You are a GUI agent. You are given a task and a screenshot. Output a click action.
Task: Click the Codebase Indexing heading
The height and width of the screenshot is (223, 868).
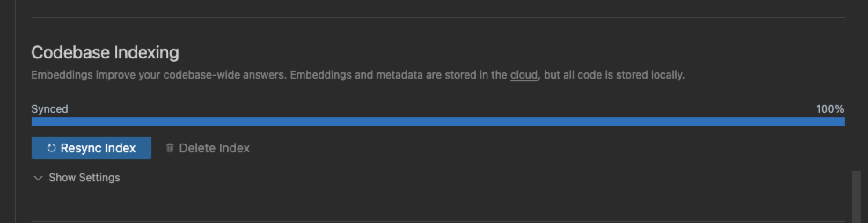105,53
